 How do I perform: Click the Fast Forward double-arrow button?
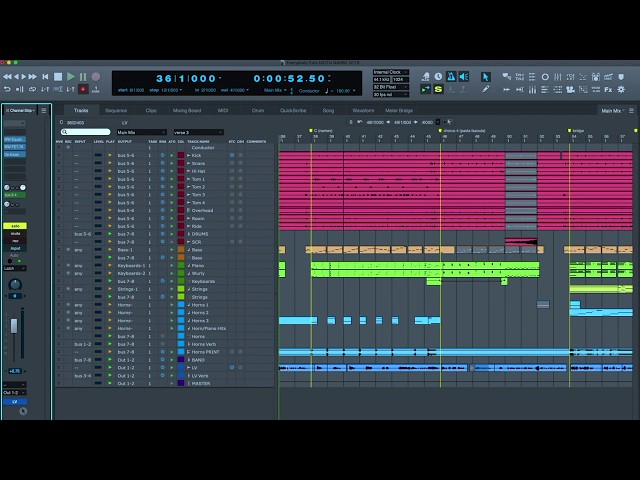point(32,76)
